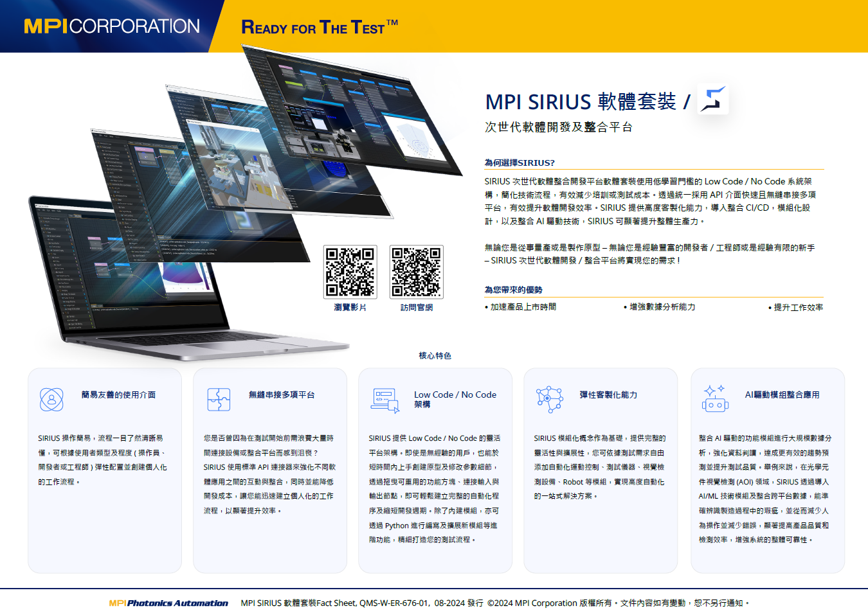The image size is (868, 613).
Task: Click the Ready for The Test slogan
Action: click(x=320, y=27)
